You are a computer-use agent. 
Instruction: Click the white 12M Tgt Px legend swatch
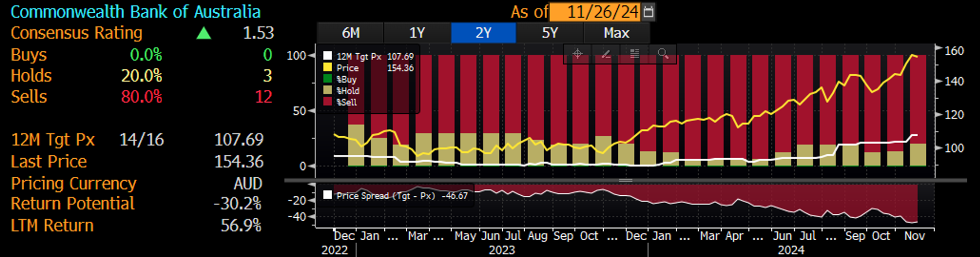[x=327, y=56]
